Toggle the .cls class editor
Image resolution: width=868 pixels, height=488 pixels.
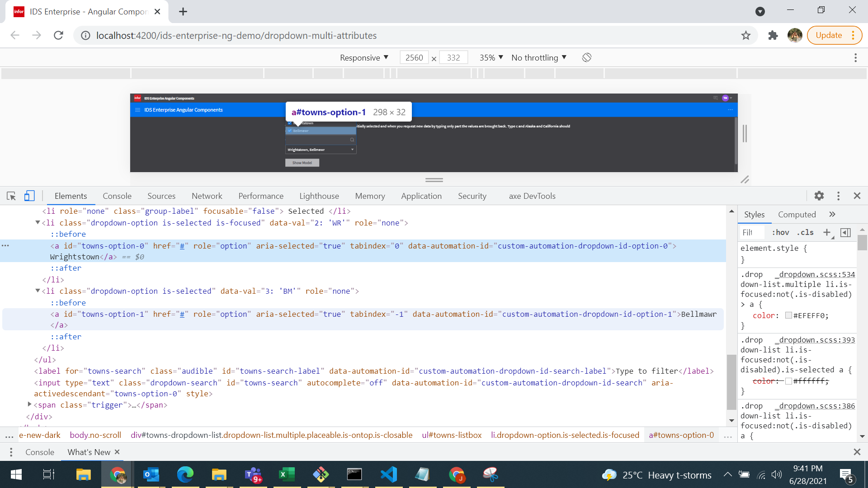805,232
